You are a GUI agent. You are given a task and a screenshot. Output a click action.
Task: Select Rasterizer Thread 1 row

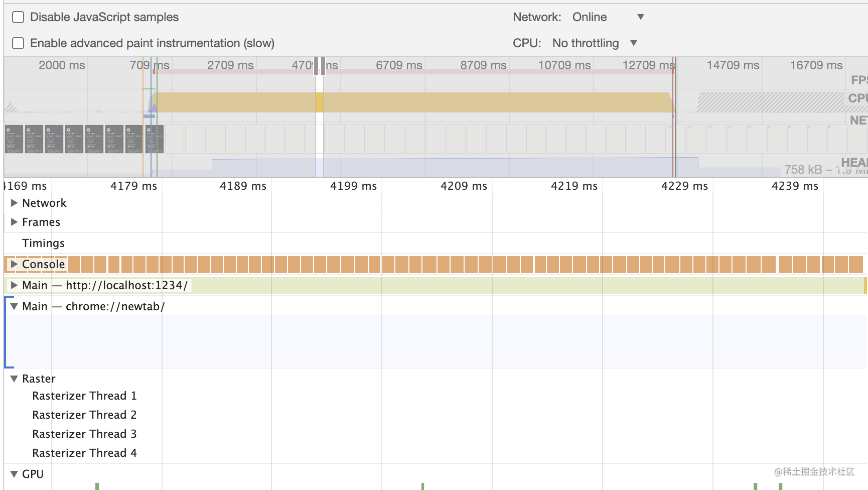coord(84,396)
